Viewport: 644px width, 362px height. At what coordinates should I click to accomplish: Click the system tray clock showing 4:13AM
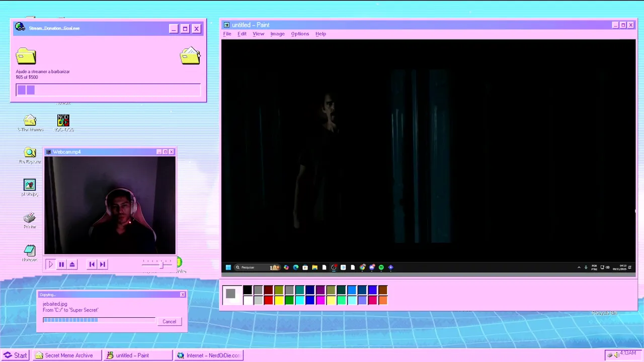[x=628, y=353]
